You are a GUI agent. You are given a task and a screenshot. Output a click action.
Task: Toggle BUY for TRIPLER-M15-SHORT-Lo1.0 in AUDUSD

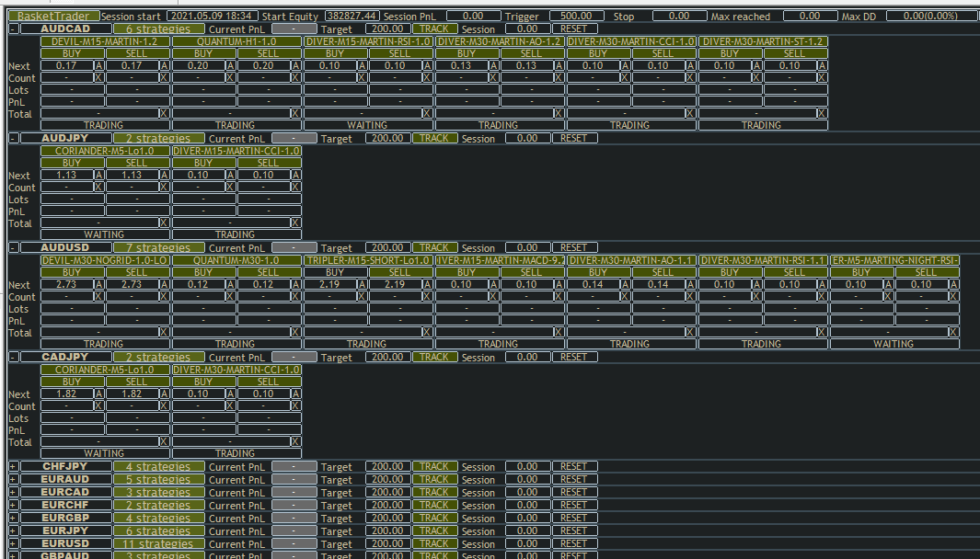click(x=335, y=272)
